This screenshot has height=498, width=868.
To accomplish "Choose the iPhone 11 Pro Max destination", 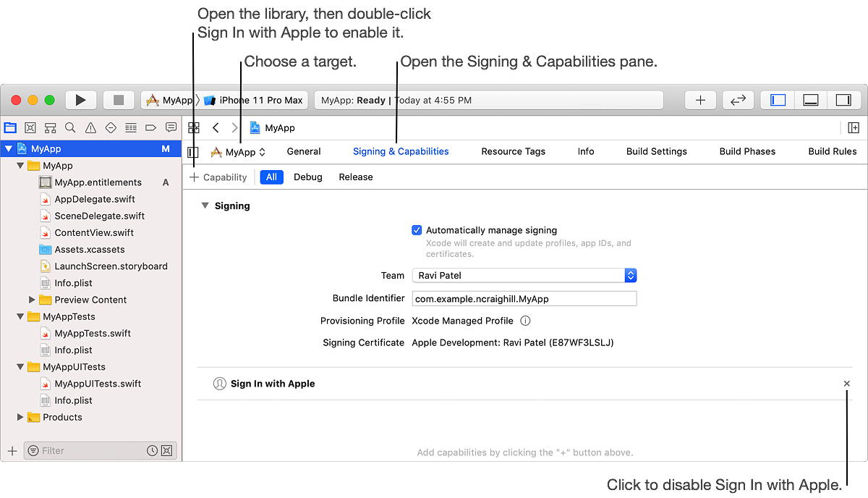I will [253, 100].
